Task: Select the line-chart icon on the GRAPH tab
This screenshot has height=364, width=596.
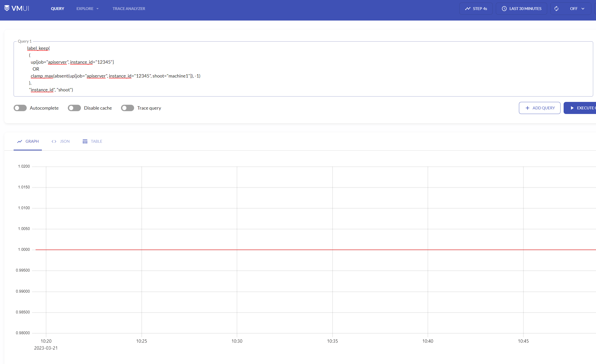Action: tap(20, 141)
